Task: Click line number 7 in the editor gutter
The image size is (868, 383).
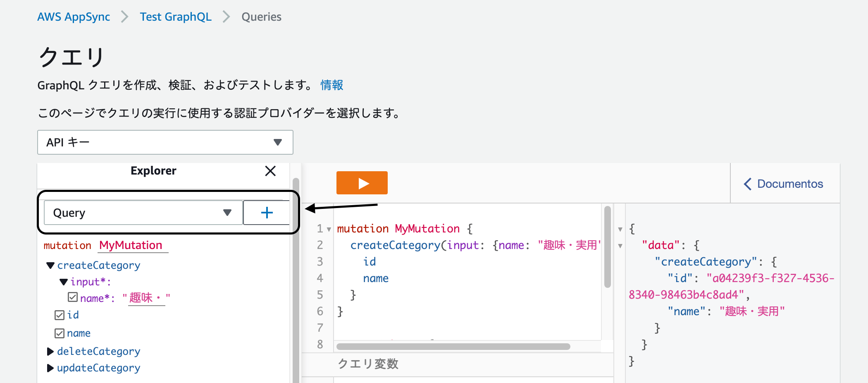Action: pyautogui.click(x=320, y=328)
